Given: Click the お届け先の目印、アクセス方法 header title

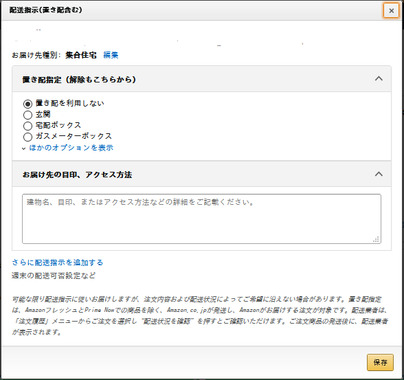Looking at the screenshot, I should (77, 175).
